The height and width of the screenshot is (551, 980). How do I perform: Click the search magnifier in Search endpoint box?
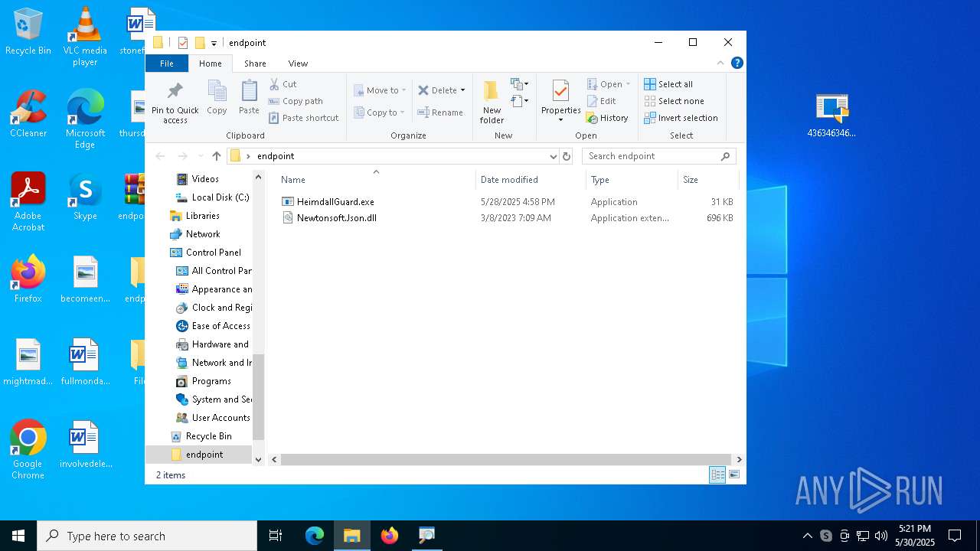pos(725,156)
